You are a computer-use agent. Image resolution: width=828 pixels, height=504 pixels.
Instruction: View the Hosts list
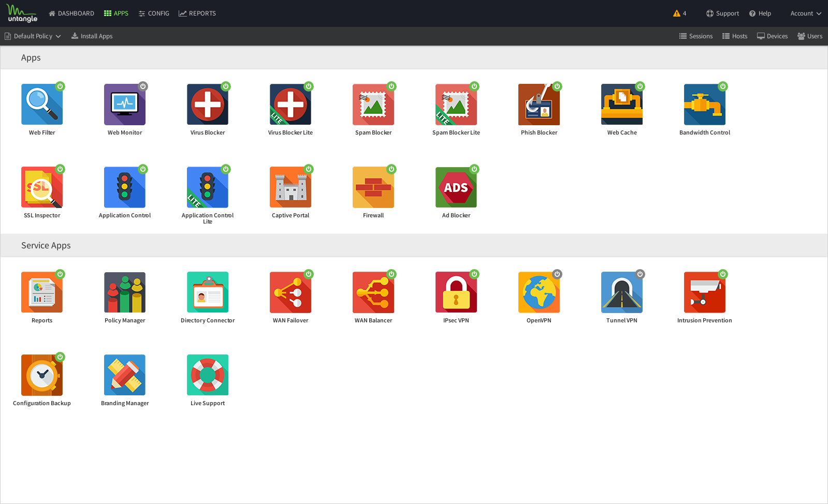[735, 36]
